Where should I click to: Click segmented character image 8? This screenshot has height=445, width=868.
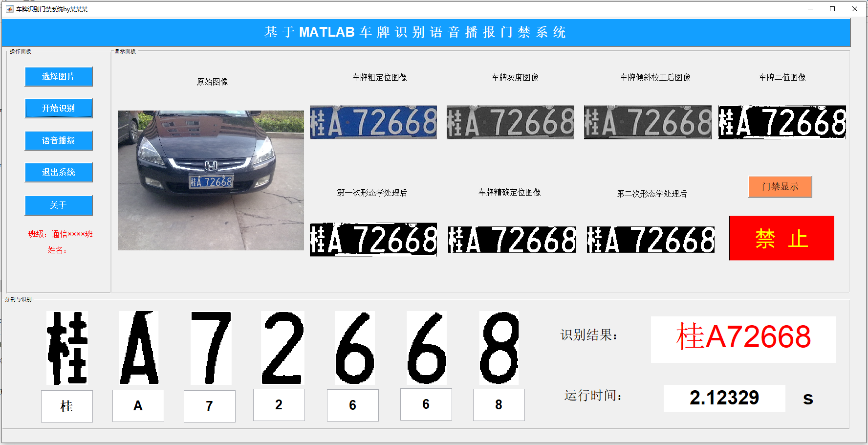click(x=499, y=348)
